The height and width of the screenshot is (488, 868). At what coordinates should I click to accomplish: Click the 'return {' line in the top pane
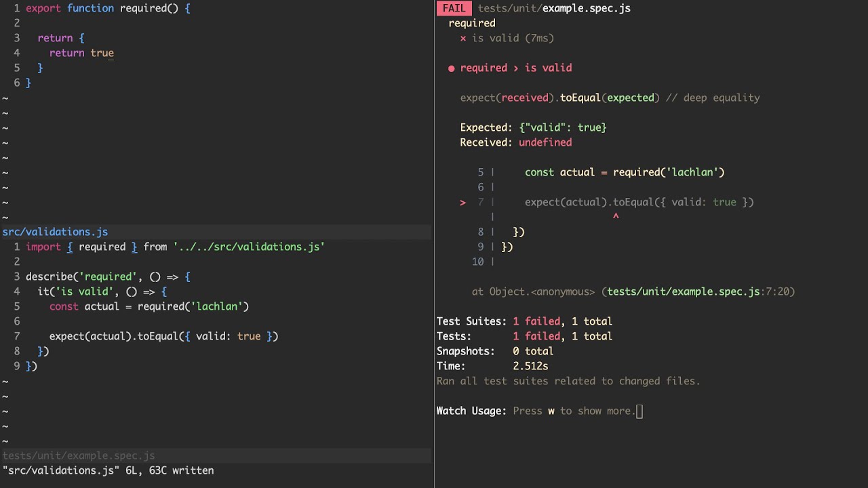tap(61, 38)
